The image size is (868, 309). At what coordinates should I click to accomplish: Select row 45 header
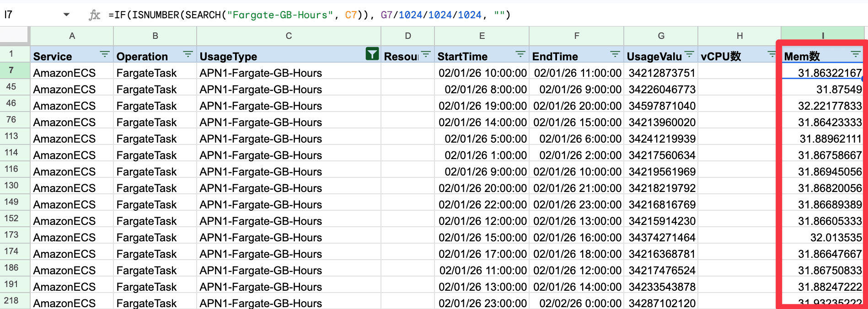pos(11,87)
